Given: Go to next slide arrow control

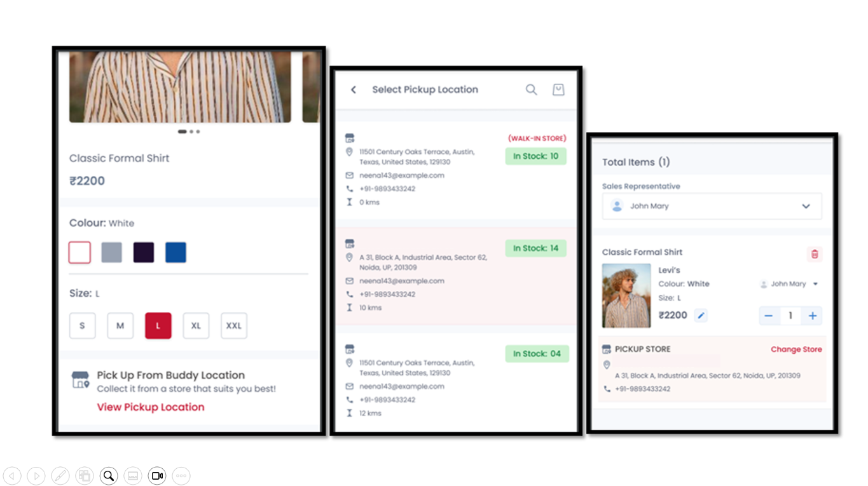Looking at the screenshot, I should tap(36, 475).
